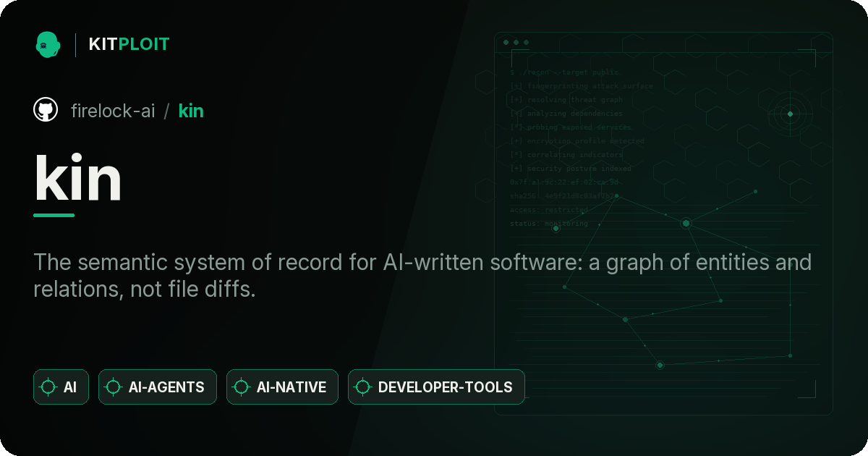Click terminal line "probing exposed services"
Image resolution: width=868 pixels, height=456 pixels.
pos(571,127)
